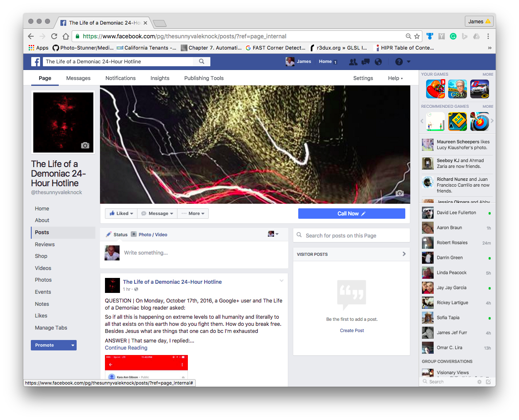
Task: Show next recommended games arrow
Action: tap(492, 121)
